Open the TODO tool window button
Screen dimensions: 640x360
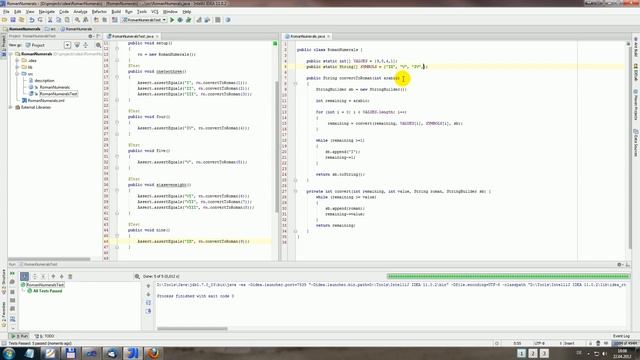click(x=44, y=336)
